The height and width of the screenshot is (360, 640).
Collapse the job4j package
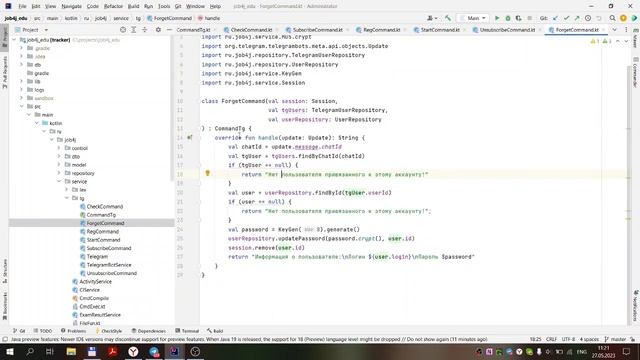[x=51, y=140]
